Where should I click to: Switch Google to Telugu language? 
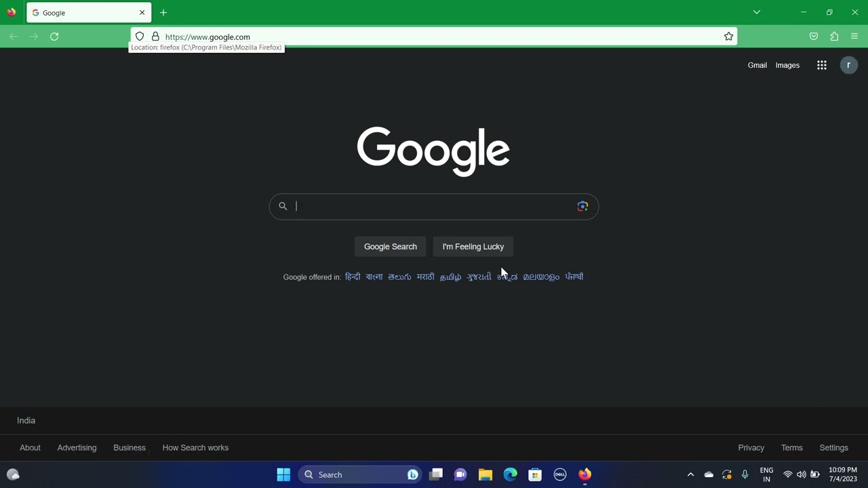pyautogui.click(x=399, y=277)
